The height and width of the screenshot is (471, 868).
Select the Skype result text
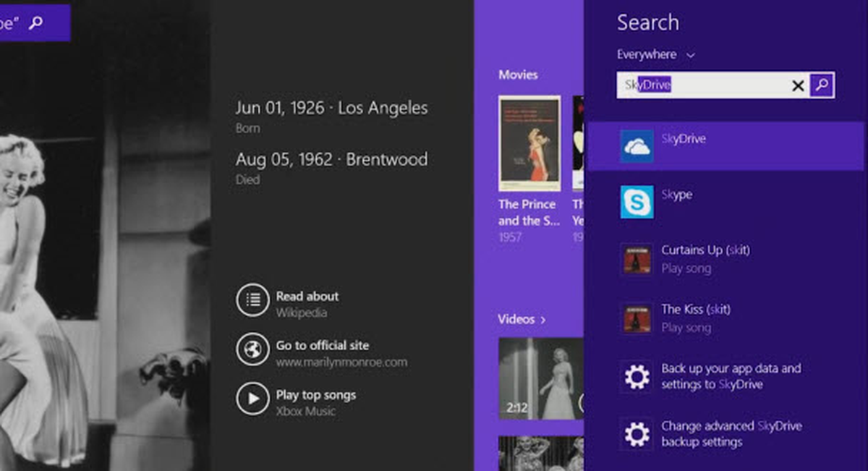point(676,195)
